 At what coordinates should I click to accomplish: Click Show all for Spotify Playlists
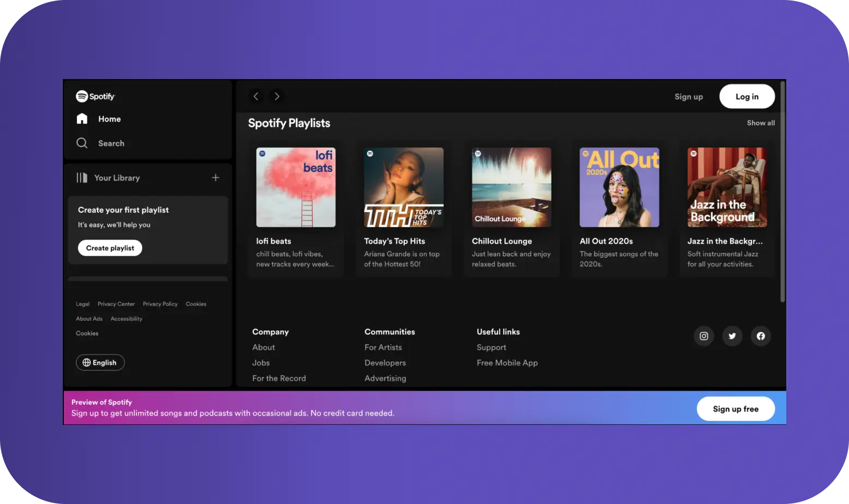pos(761,123)
